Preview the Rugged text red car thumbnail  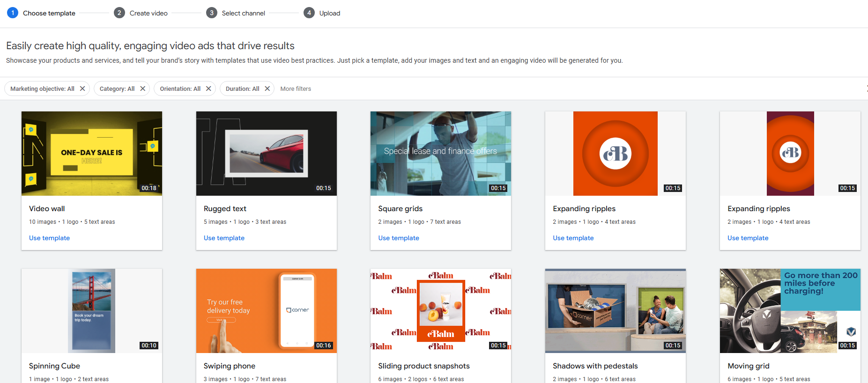[267, 154]
